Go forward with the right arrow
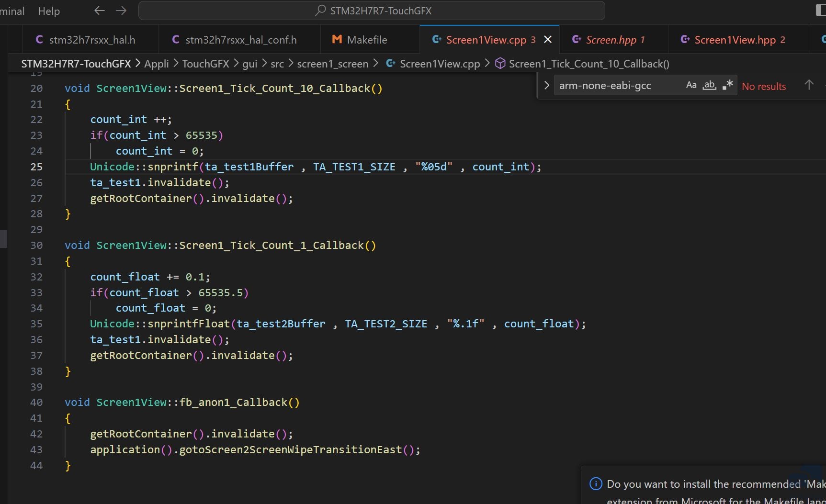The height and width of the screenshot is (504, 826). coord(121,11)
